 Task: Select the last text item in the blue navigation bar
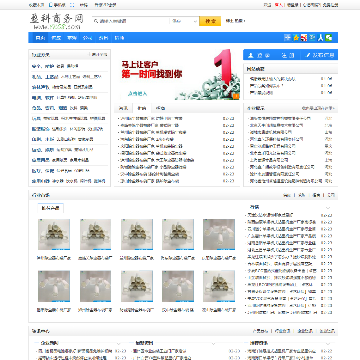(119, 38)
